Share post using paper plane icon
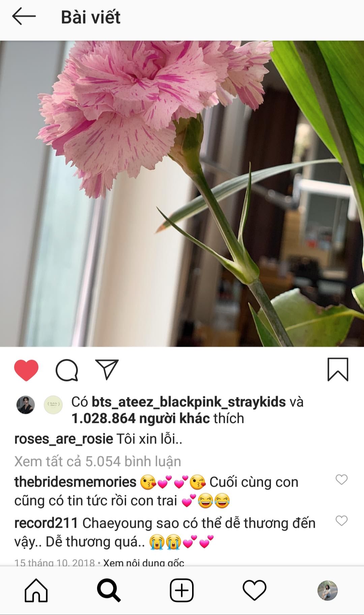The width and height of the screenshot is (364, 615). 107,370
